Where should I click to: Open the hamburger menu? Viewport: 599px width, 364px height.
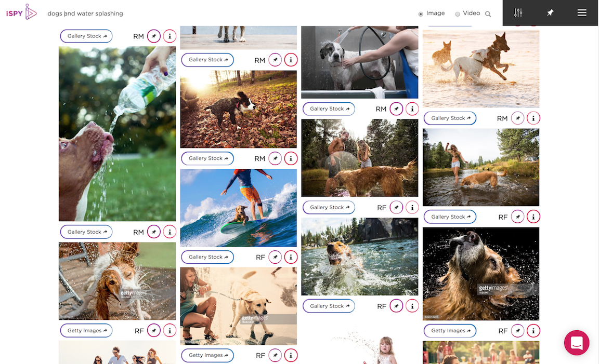coord(582,13)
